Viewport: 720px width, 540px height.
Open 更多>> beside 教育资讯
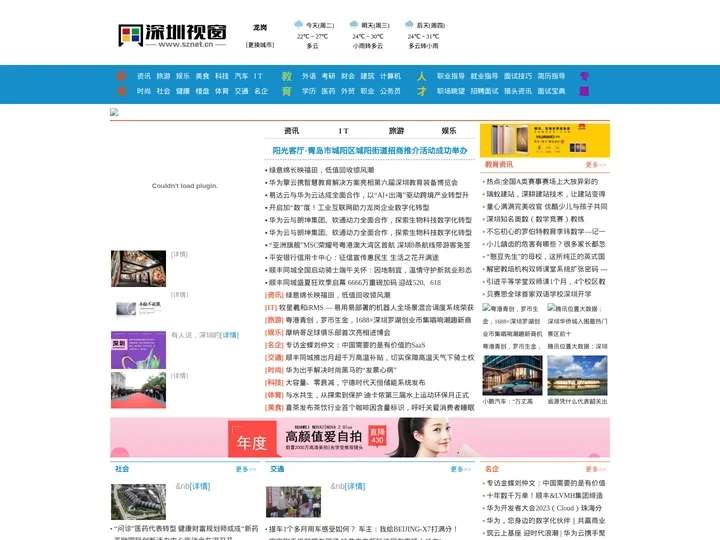coord(596,165)
